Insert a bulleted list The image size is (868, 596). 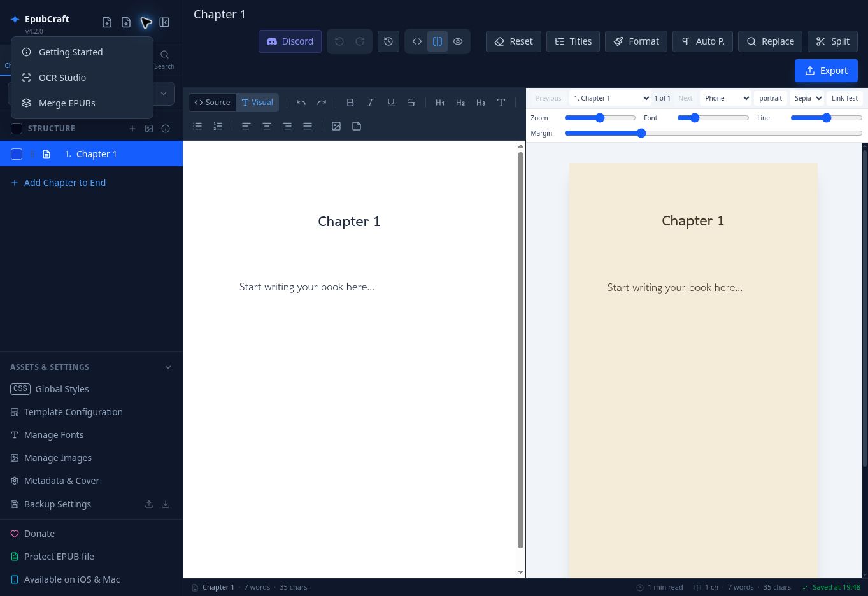[197, 126]
